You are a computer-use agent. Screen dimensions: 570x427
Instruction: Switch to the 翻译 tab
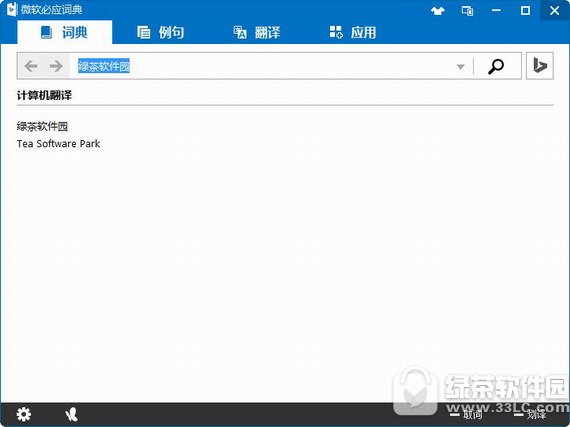pyautogui.click(x=257, y=32)
